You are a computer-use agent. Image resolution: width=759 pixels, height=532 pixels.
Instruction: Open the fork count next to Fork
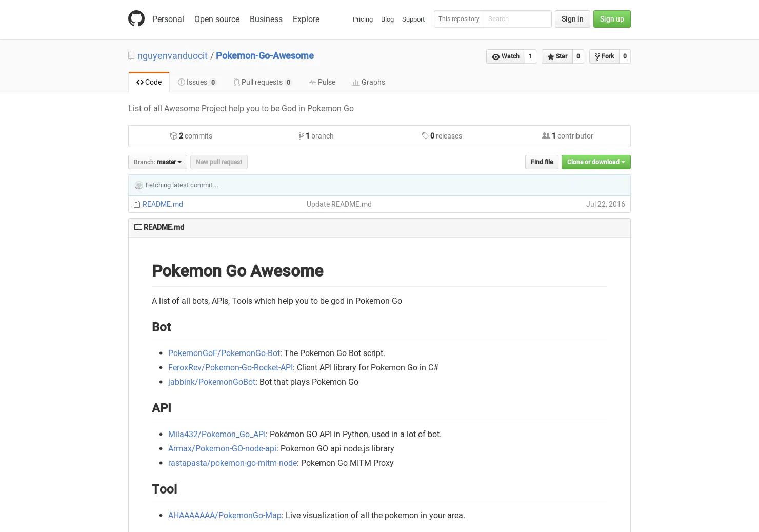(625, 56)
